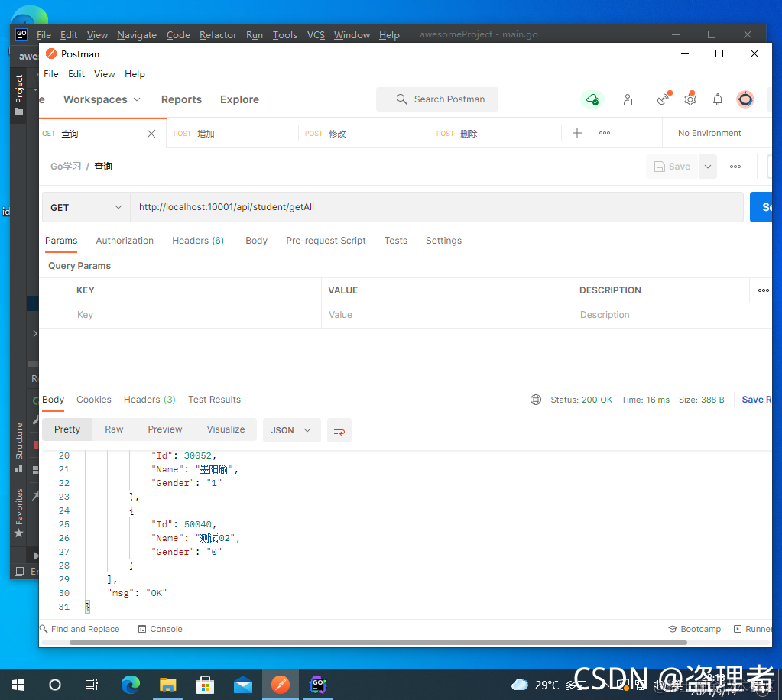Open the Postman Help menu
Viewport: 782px width, 700px height.
pyautogui.click(x=135, y=74)
